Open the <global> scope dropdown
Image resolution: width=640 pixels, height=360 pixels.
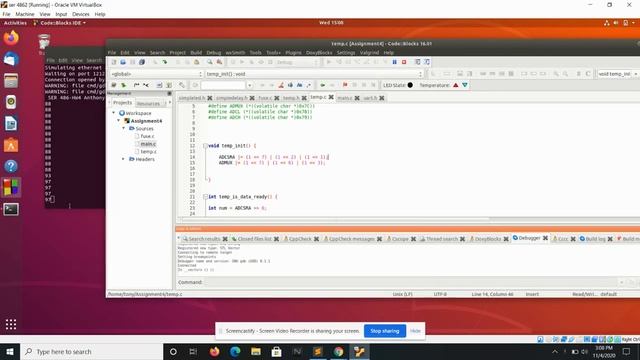pyautogui.click(x=156, y=74)
